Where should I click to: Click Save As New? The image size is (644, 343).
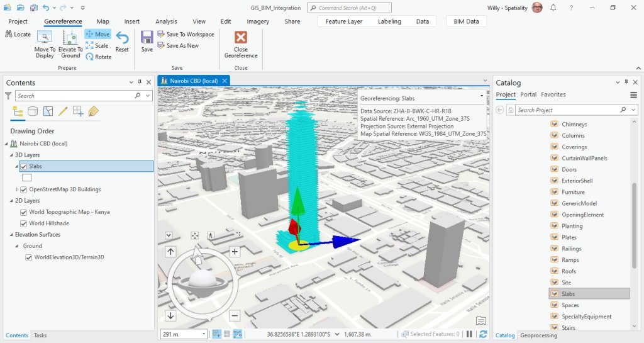178,45
